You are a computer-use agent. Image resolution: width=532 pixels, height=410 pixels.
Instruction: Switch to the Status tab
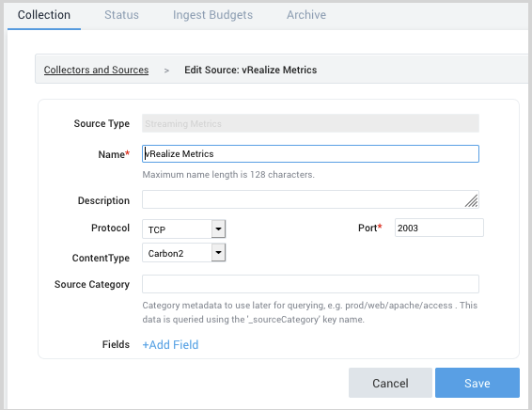point(121,15)
